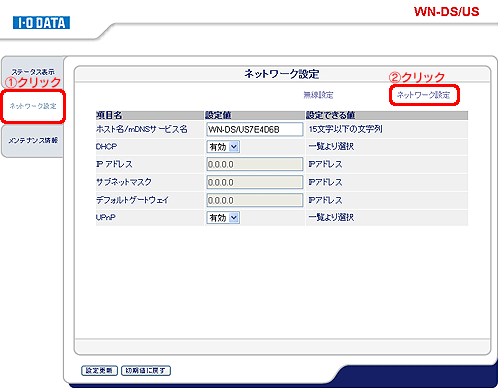
Task: Click the サブネットマスク row label
Action: click(124, 182)
